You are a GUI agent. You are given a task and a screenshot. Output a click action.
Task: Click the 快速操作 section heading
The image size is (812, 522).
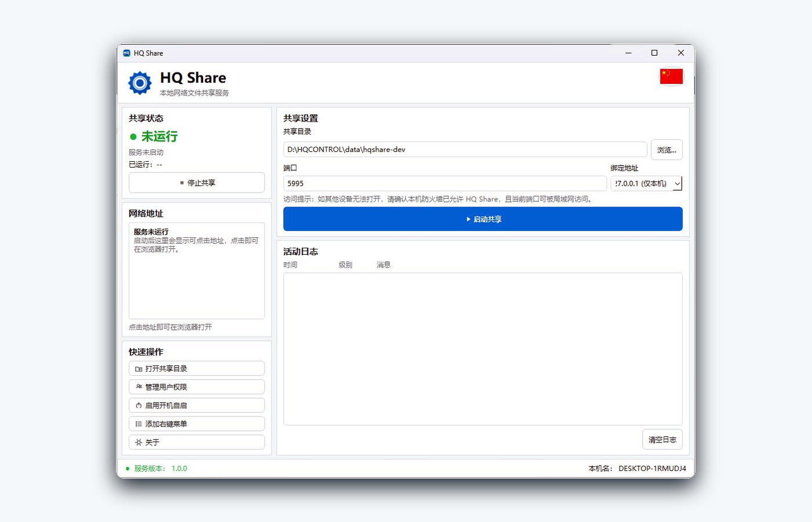point(146,352)
